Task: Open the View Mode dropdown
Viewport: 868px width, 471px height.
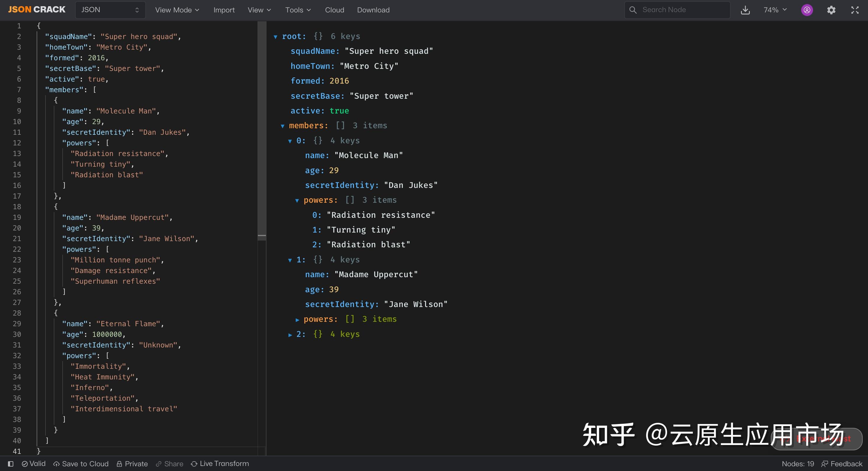Action: click(177, 10)
